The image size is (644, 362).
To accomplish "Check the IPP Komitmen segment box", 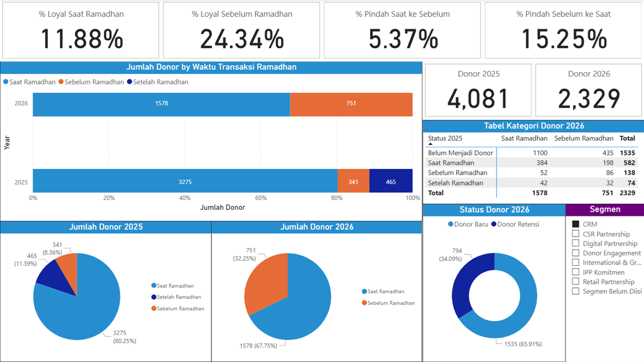I will click(576, 272).
